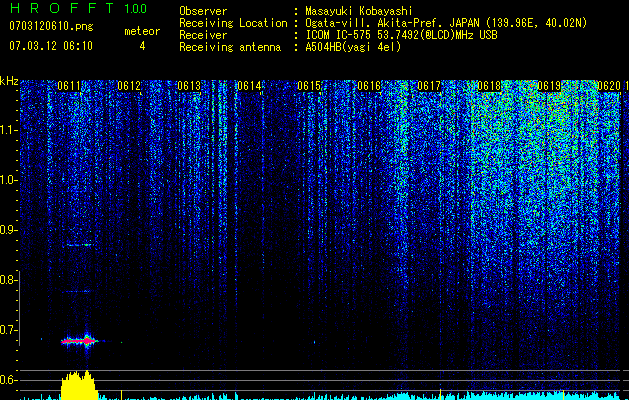629x400 pixels.
Task: Click the 1.0 frequency axis label
Action: [8, 180]
